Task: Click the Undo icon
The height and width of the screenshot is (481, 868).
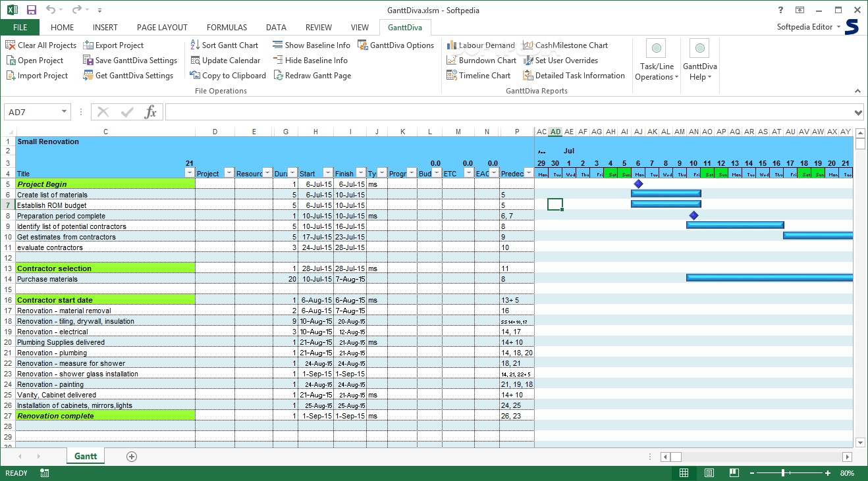Action: [x=51, y=10]
